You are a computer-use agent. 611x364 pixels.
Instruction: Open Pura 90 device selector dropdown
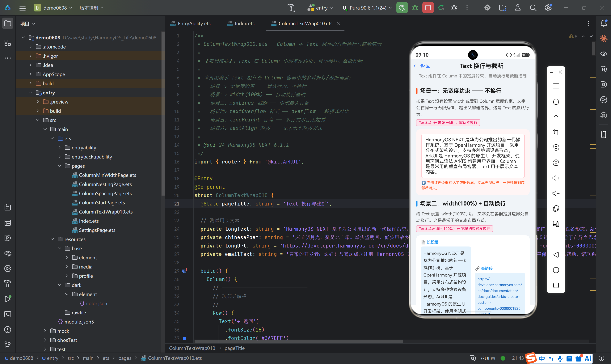pyautogui.click(x=367, y=8)
